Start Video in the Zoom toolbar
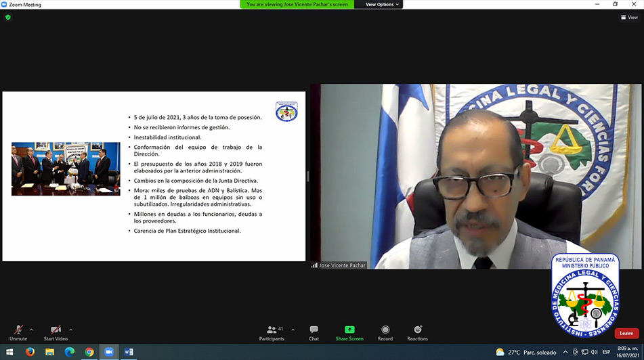 (56, 333)
